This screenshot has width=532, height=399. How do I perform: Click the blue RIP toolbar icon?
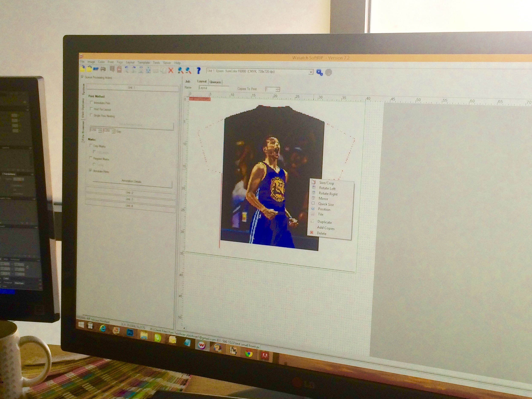(96, 69)
